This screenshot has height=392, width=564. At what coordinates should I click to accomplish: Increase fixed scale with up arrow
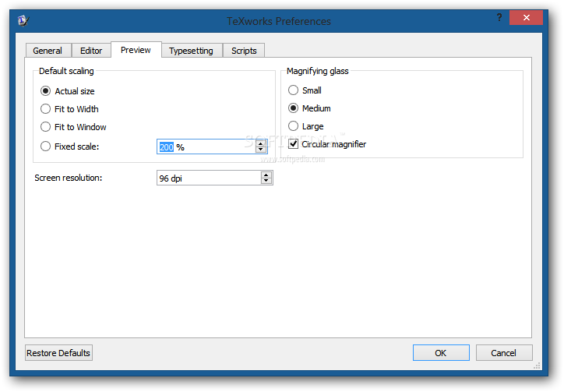coord(261,143)
